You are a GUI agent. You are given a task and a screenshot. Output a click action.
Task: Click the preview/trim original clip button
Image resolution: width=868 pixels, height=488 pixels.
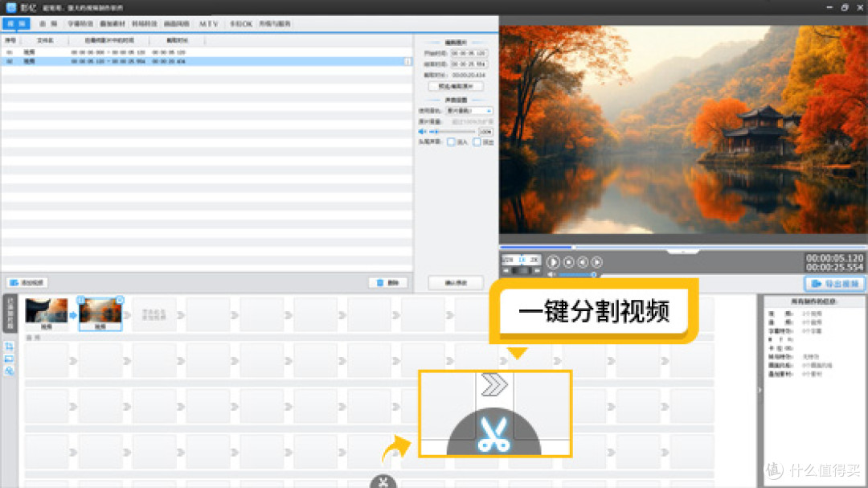456,86
